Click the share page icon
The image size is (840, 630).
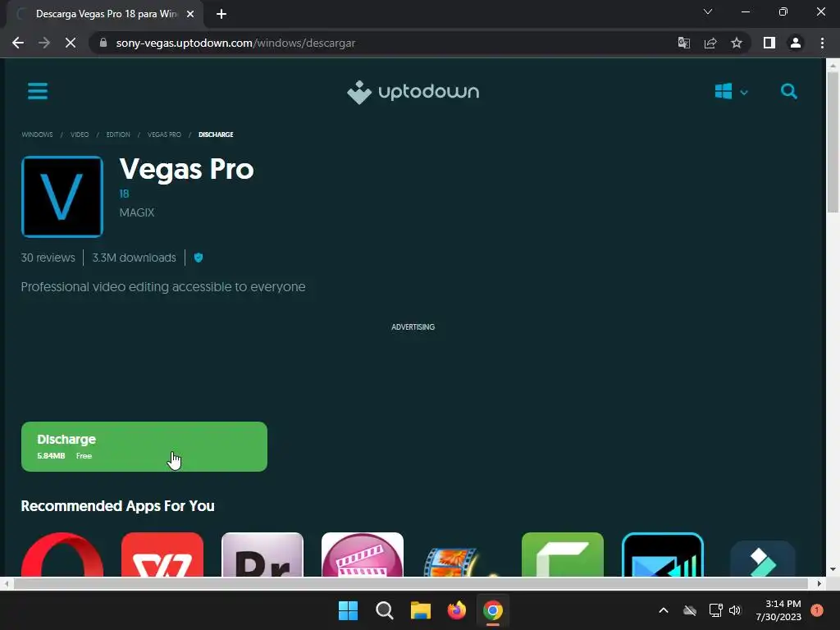coord(710,43)
